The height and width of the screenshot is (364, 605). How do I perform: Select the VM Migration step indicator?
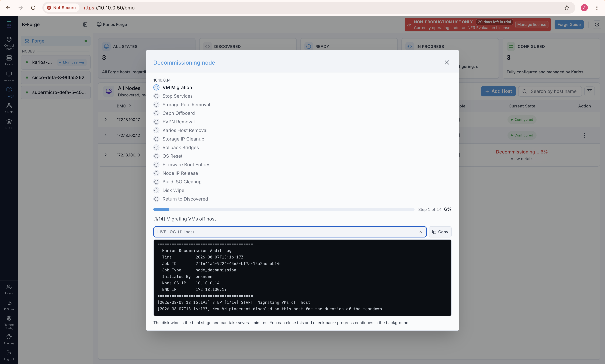tap(156, 87)
